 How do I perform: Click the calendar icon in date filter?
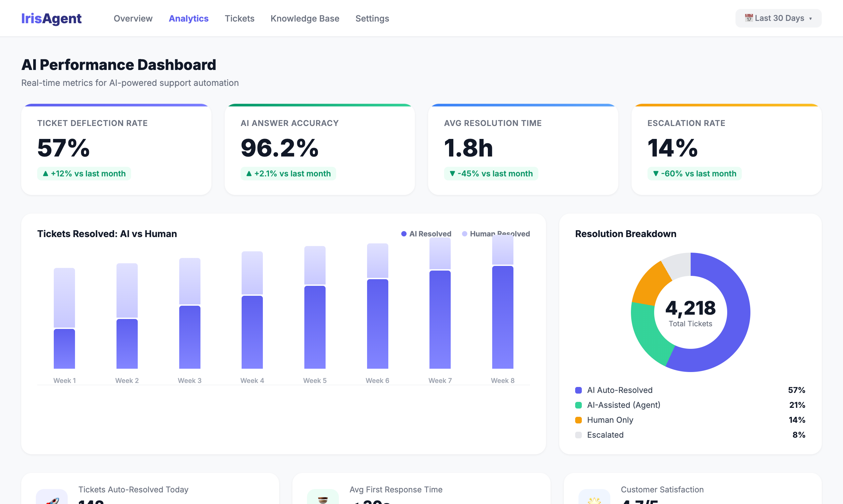tap(748, 18)
